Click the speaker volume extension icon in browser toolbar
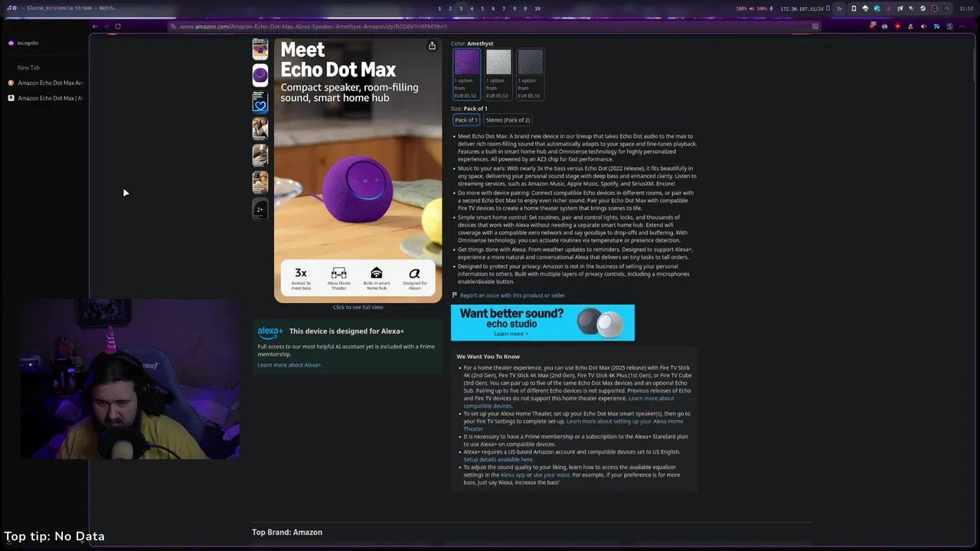The height and width of the screenshot is (551, 980). coord(923,27)
